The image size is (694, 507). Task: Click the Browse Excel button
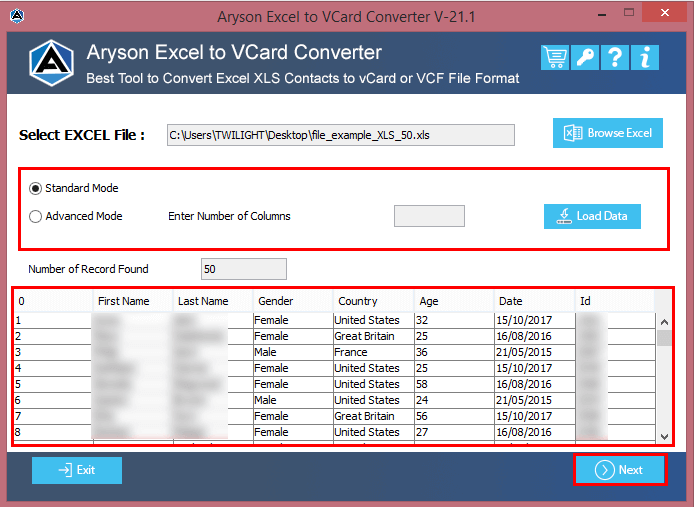click(x=608, y=133)
